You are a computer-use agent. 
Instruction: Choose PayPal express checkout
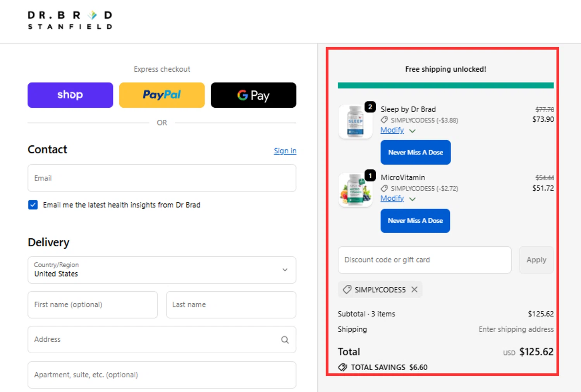(x=162, y=95)
